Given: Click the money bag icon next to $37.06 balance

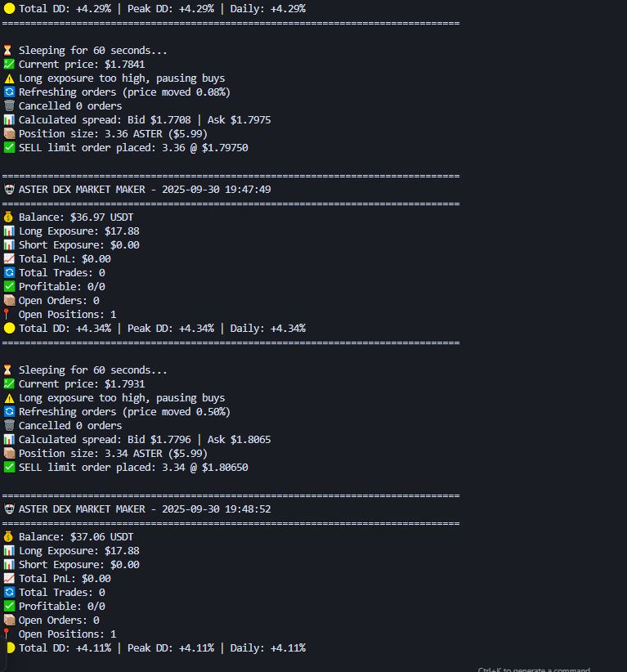Looking at the screenshot, I should coord(9,537).
